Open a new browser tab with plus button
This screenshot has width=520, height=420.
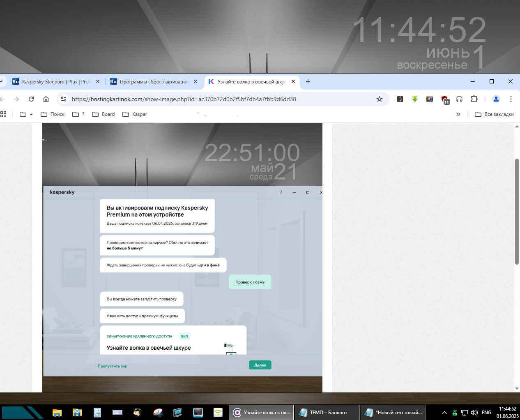point(308,81)
